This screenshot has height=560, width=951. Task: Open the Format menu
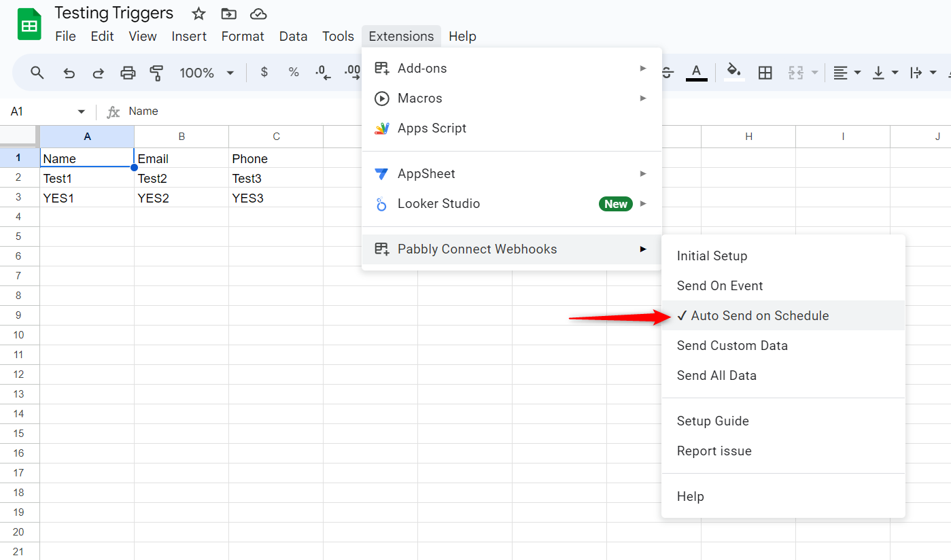click(x=243, y=36)
